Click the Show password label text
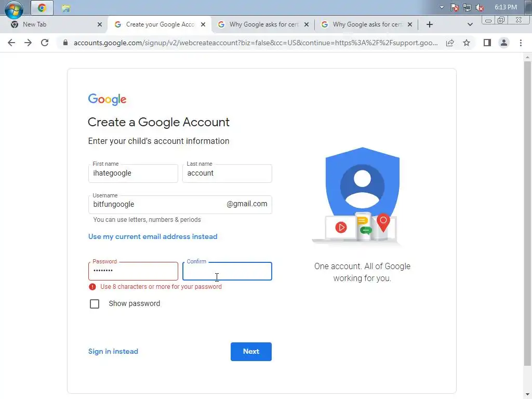Image resolution: width=532 pixels, height=399 pixels. coord(135,303)
